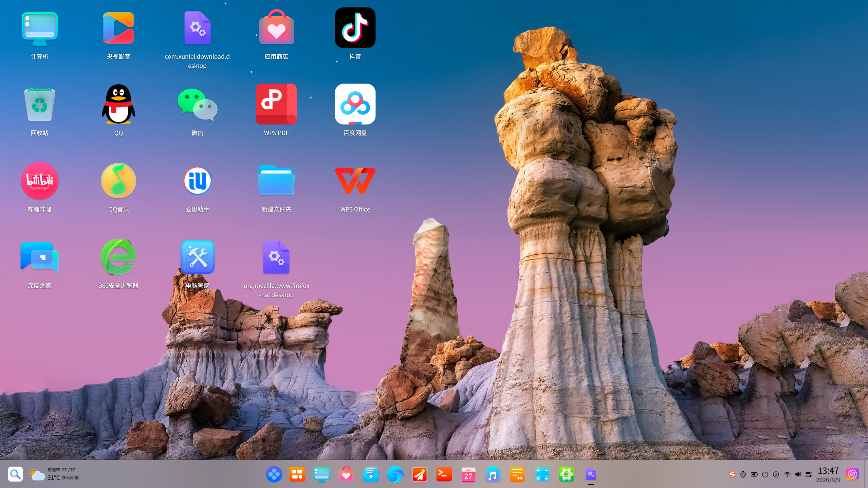
Task: Open the dock search magnifier
Action: click(15, 474)
